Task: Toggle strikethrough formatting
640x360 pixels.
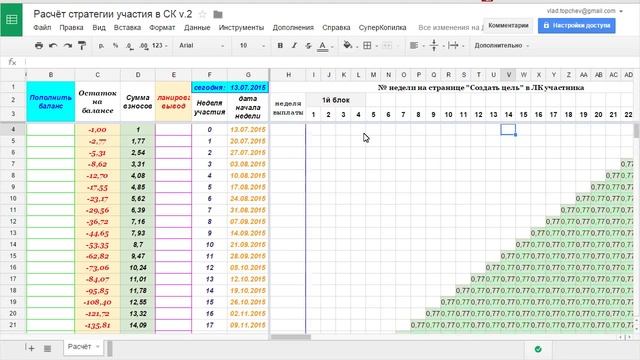Action: [308, 46]
